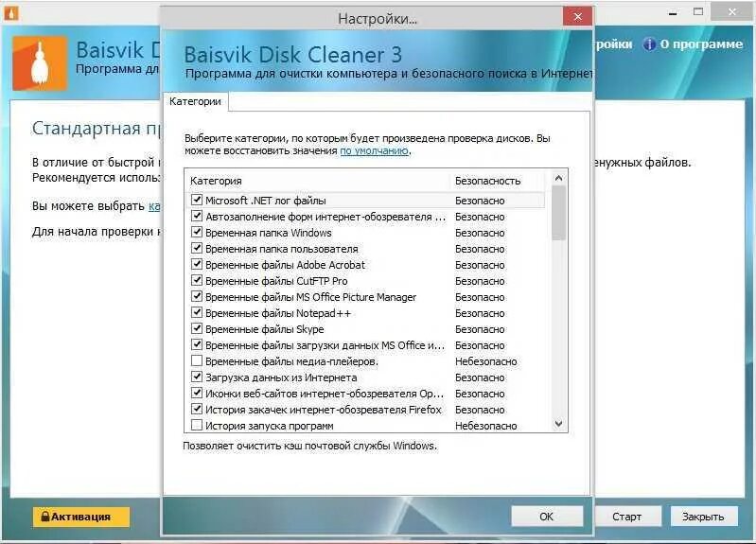Select row Временная папка Windows text
Image resolution: width=756 pixels, height=544 pixels.
point(269,233)
